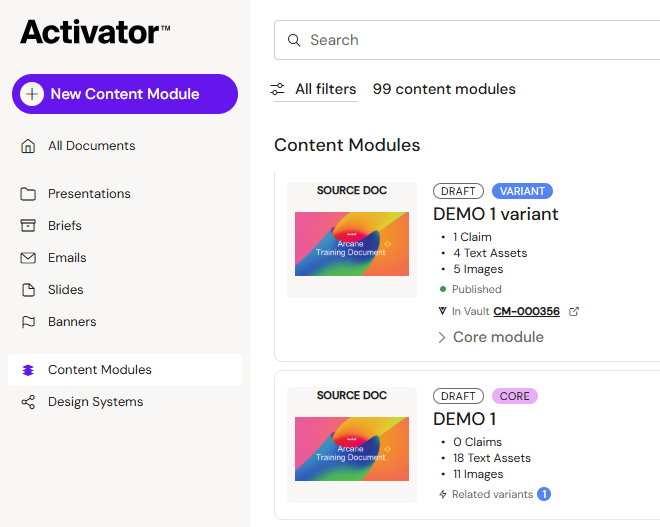This screenshot has height=527, width=660.
Task: Open external link icon beside CM-000356
Action: tap(574, 311)
